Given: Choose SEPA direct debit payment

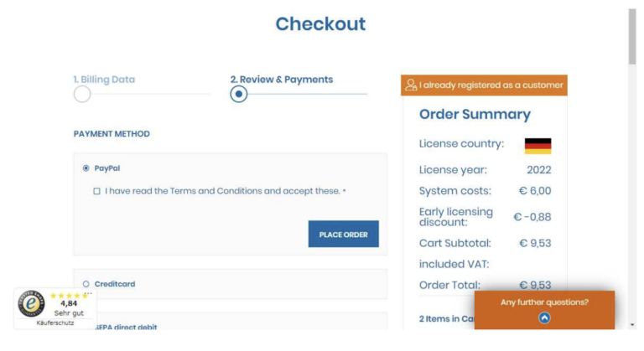Looking at the screenshot, I should [x=125, y=328].
